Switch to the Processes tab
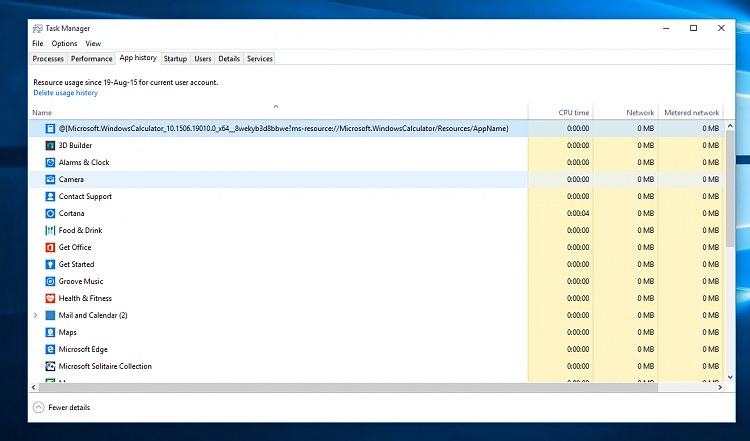This screenshot has height=441, width=750. click(48, 58)
